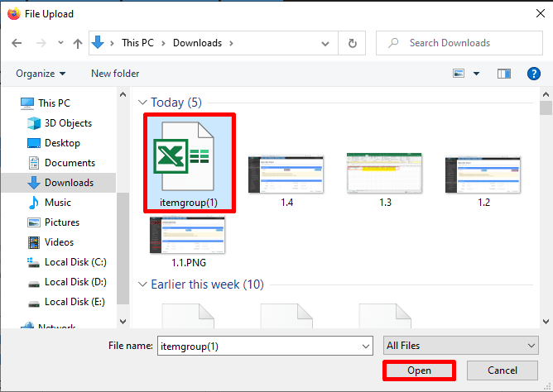Go back with the left arrow button
The height and width of the screenshot is (392, 553).
17,43
